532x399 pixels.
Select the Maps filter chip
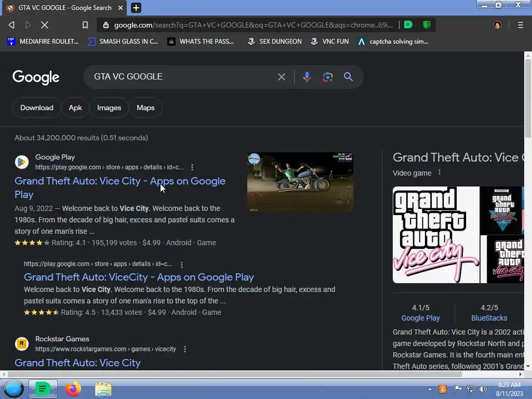coord(145,108)
